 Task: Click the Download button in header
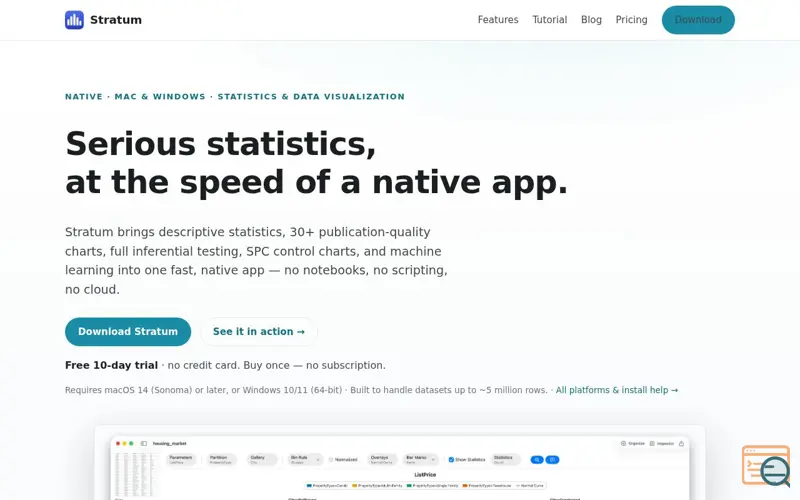coord(698,20)
